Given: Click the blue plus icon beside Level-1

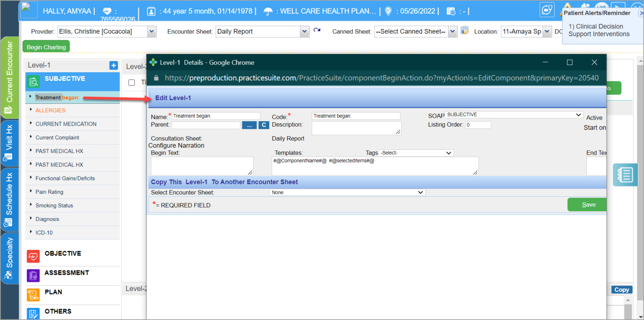Looking at the screenshot, I should tap(113, 65).
